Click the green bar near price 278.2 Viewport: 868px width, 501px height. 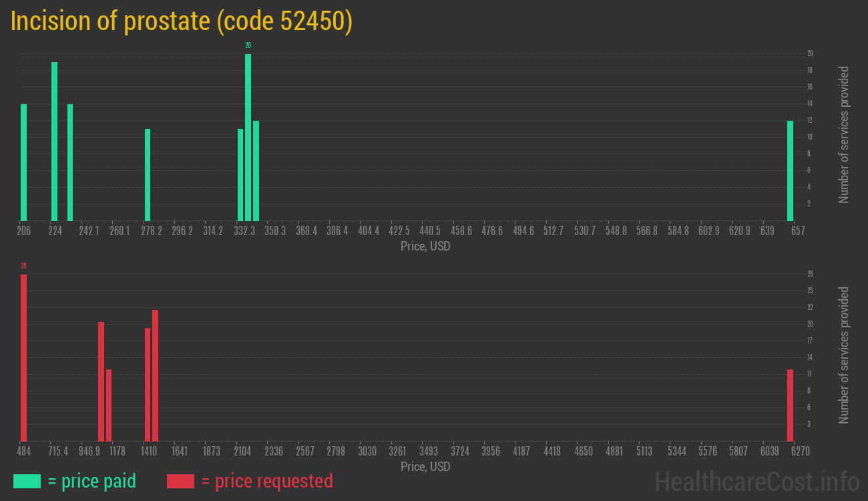pyautogui.click(x=148, y=174)
